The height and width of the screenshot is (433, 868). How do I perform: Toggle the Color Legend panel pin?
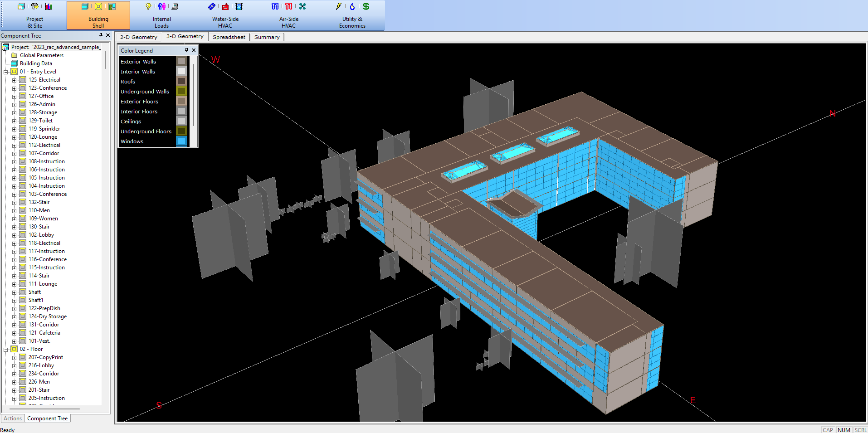pyautogui.click(x=186, y=50)
